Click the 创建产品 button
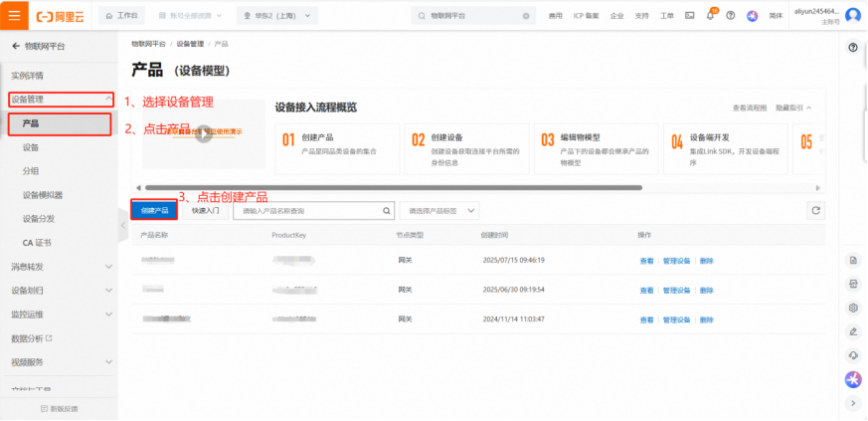 [x=154, y=210]
